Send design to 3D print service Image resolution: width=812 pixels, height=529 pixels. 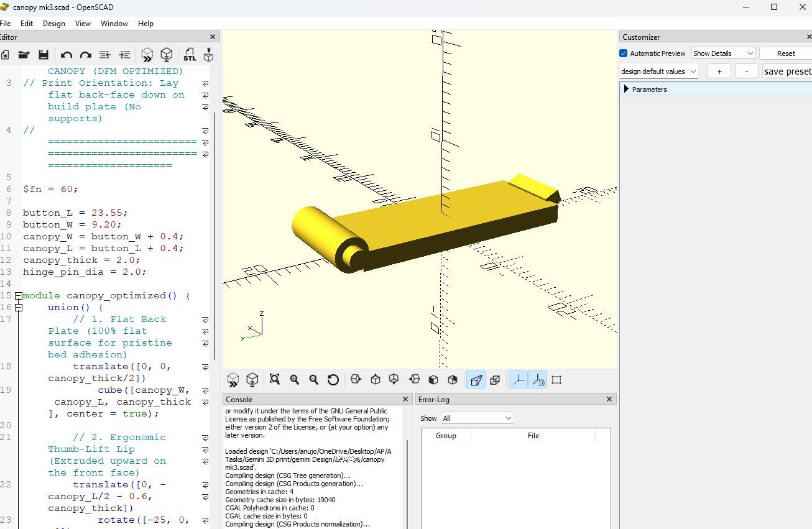point(209,55)
